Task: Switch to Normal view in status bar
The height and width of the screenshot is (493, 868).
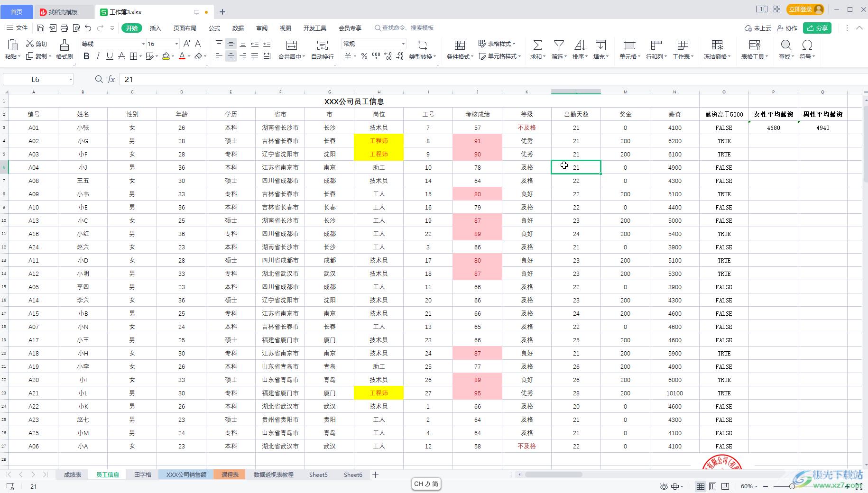Action: (700, 486)
